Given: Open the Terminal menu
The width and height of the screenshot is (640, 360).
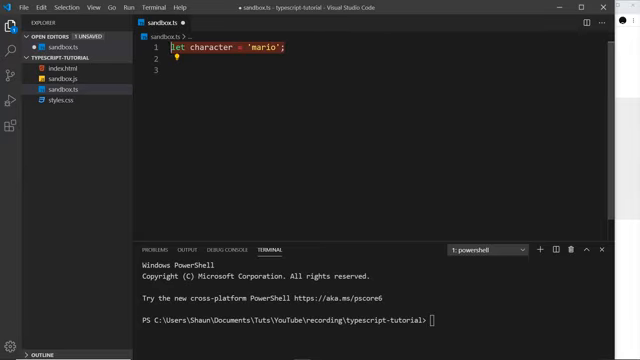Looking at the screenshot, I should 154,7.
